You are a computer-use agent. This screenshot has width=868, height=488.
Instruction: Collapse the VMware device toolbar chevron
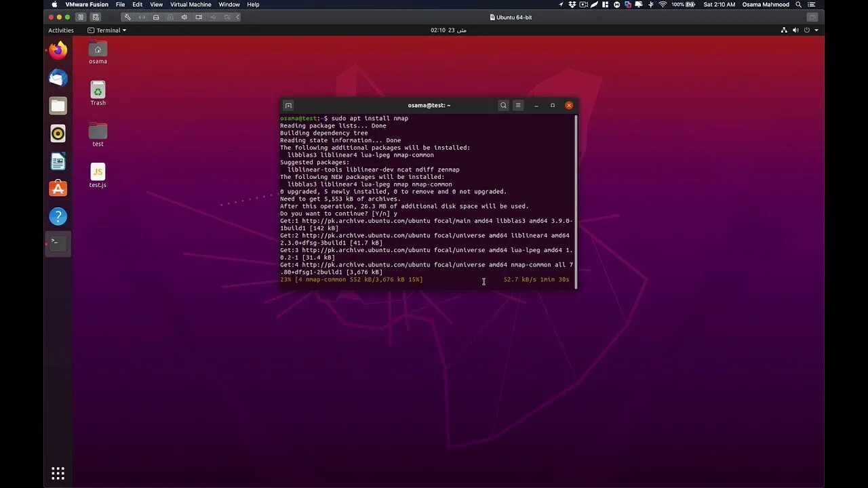(x=237, y=17)
